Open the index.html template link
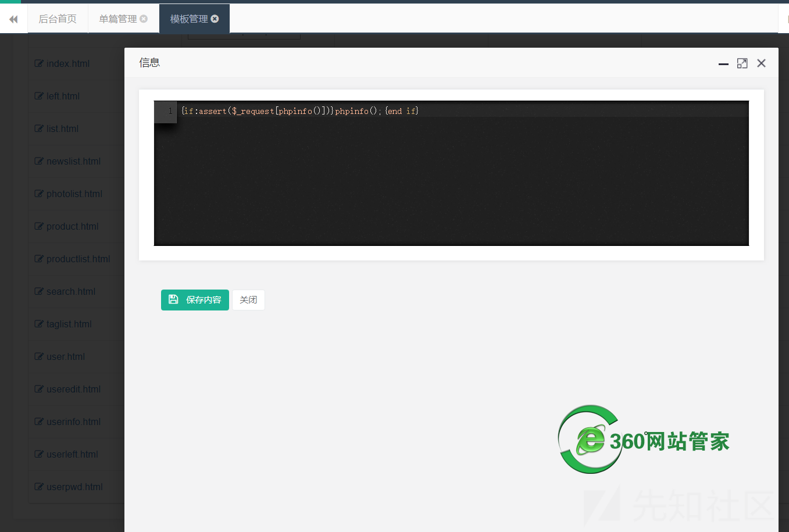Image resolution: width=789 pixels, height=532 pixels. 68,63
